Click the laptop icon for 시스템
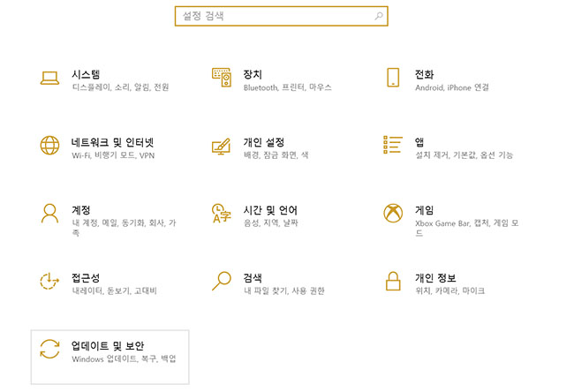Viewport: 574px width, 392px height. click(49, 78)
